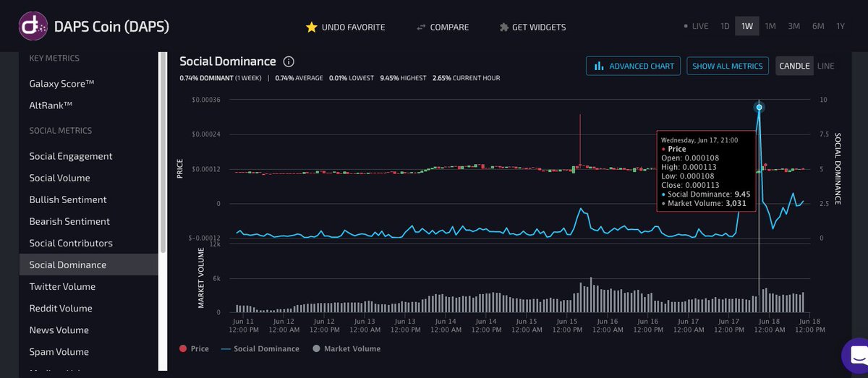Click the Social Dominance chart heading

pos(228,61)
